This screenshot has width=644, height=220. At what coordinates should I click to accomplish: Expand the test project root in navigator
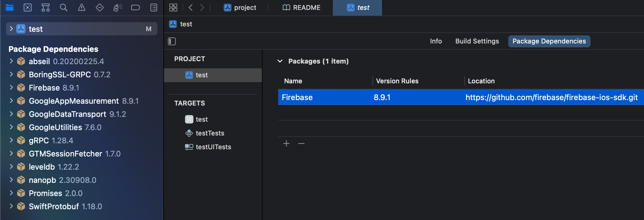[11, 29]
